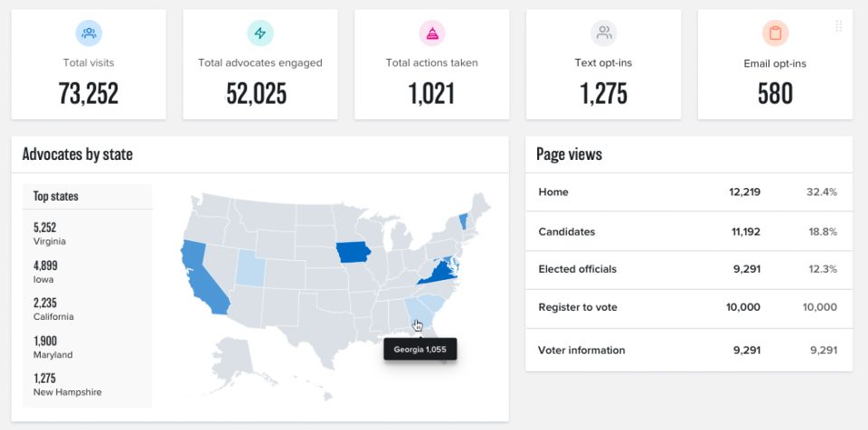Image resolution: width=868 pixels, height=430 pixels.
Task: Click Virginia in Top states list
Action: [50, 235]
